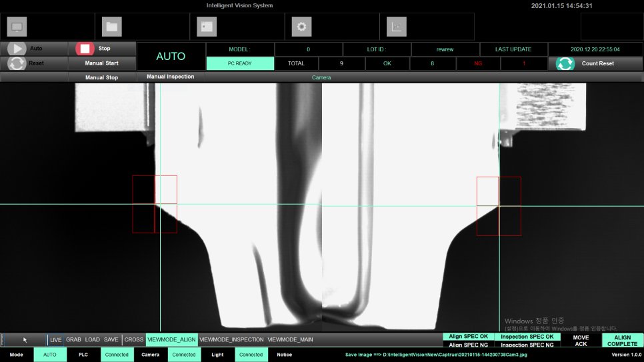Open settings gear icon

[301, 27]
